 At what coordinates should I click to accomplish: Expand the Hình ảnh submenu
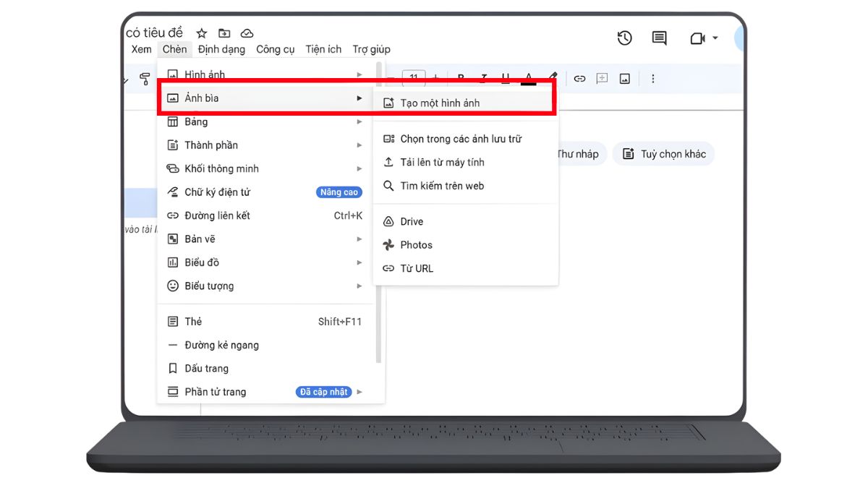coord(359,74)
